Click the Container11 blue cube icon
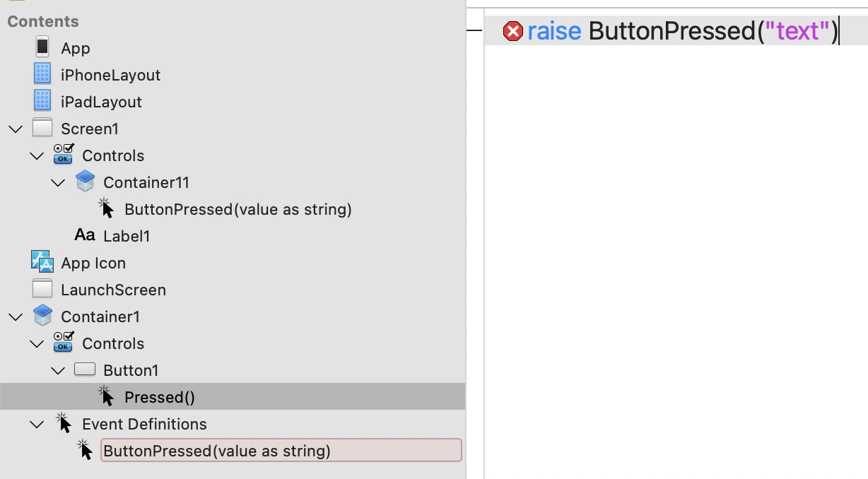The height and width of the screenshot is (479, 868). (x=85, y=182)
